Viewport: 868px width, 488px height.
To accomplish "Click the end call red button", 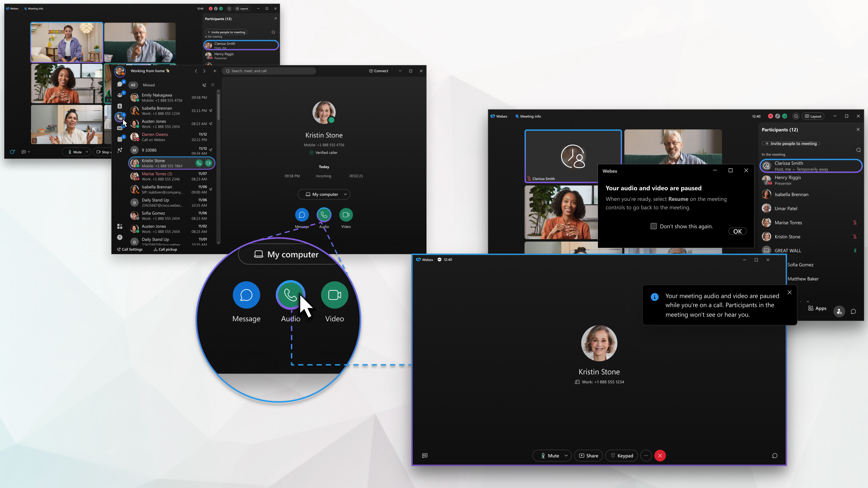I will [x=660, y=455].
